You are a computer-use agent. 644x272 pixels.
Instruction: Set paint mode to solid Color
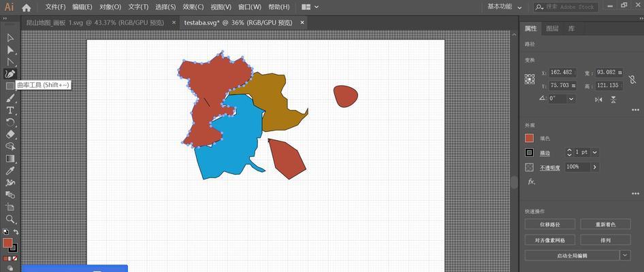(5, 258)
